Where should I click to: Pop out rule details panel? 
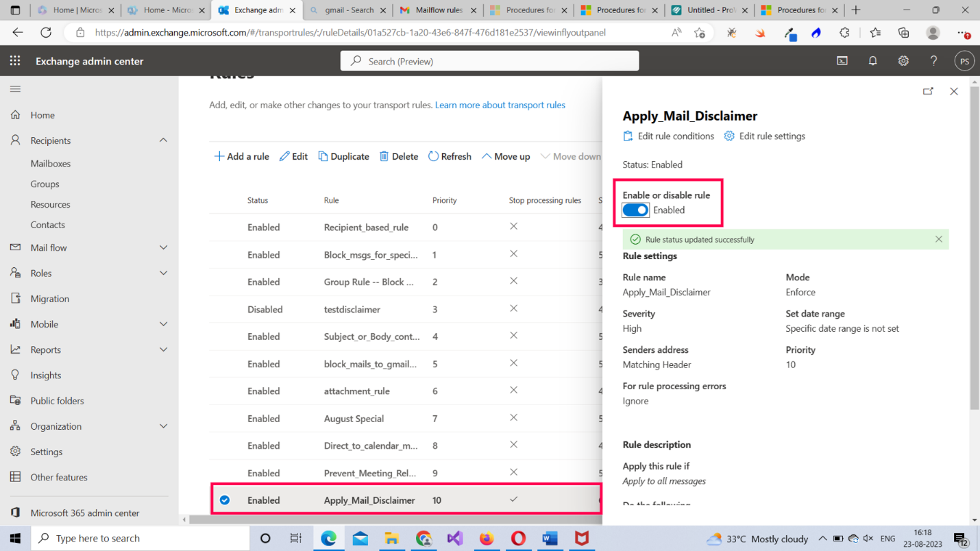coord(928,91)
